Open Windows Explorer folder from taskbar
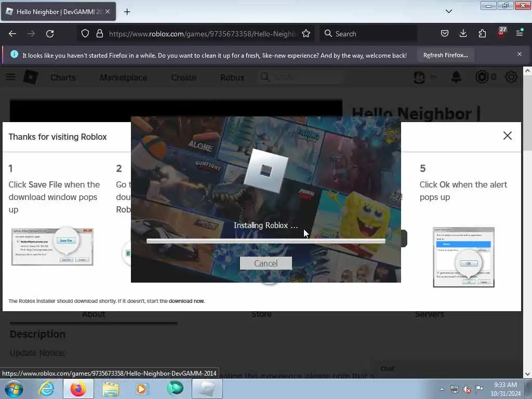The image size is (532, 399). click(111, 389)
